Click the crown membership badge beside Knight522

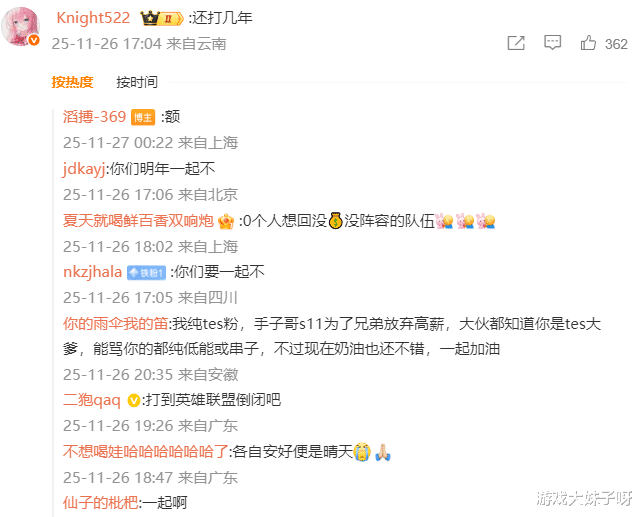pos(162,18)
